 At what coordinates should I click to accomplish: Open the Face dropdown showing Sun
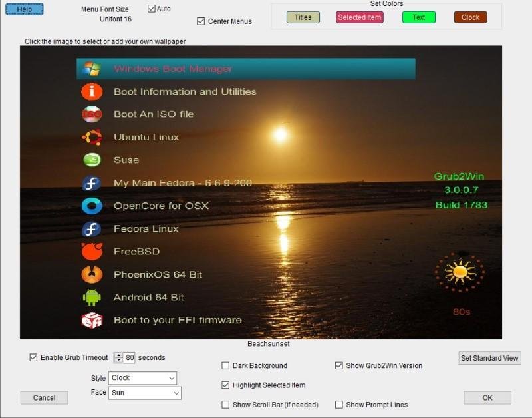(x=145, y=393)
